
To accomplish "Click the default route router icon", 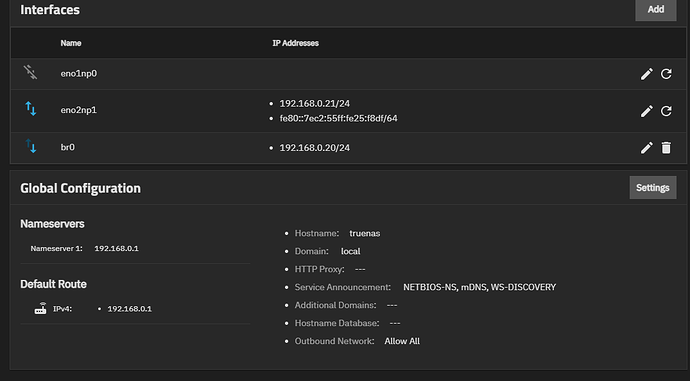I will [40, 308].
